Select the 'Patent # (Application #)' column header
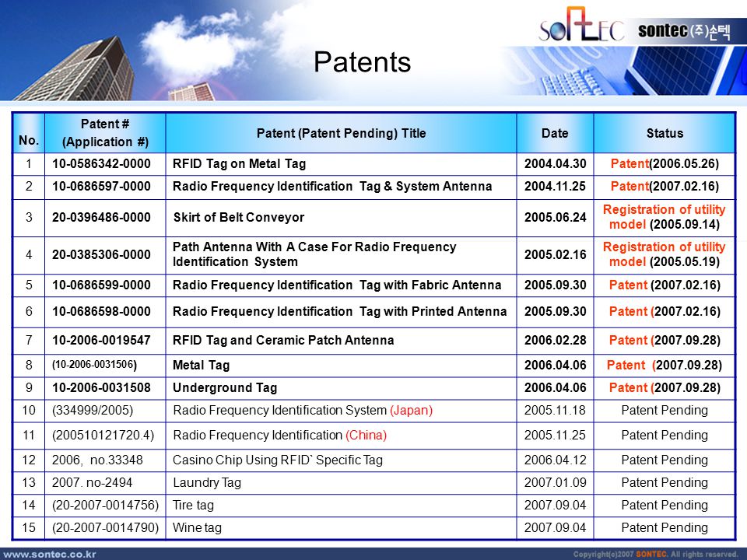747x560 pixels. pyautogui.click(x=105, y=133)
